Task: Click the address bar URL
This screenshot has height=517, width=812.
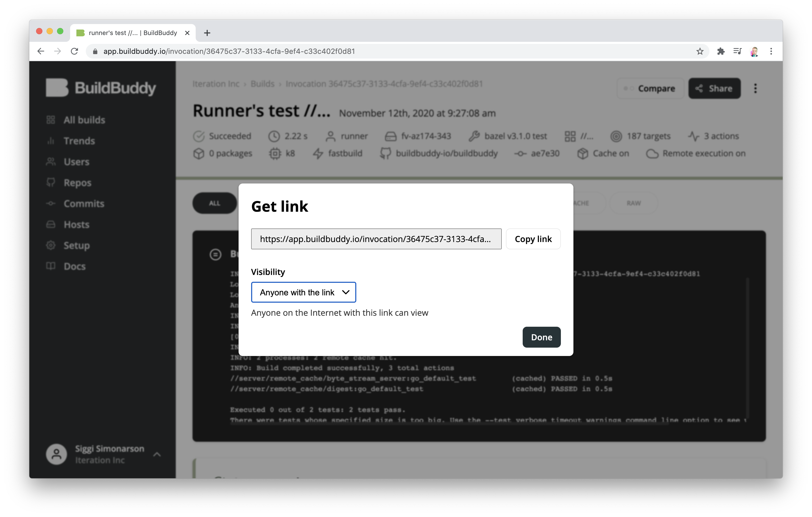Action: (229, 51)
